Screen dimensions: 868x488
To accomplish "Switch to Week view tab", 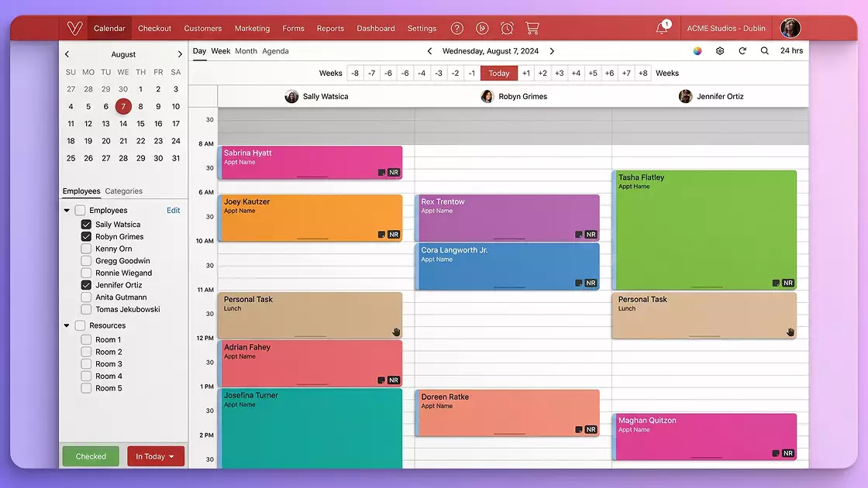I will click(220, 51).
